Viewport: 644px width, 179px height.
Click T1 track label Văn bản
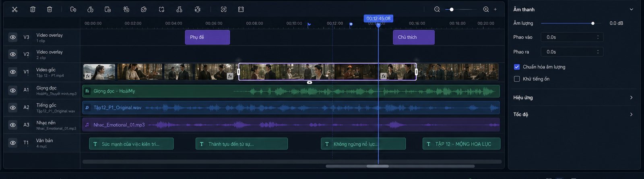pos(44,140)
